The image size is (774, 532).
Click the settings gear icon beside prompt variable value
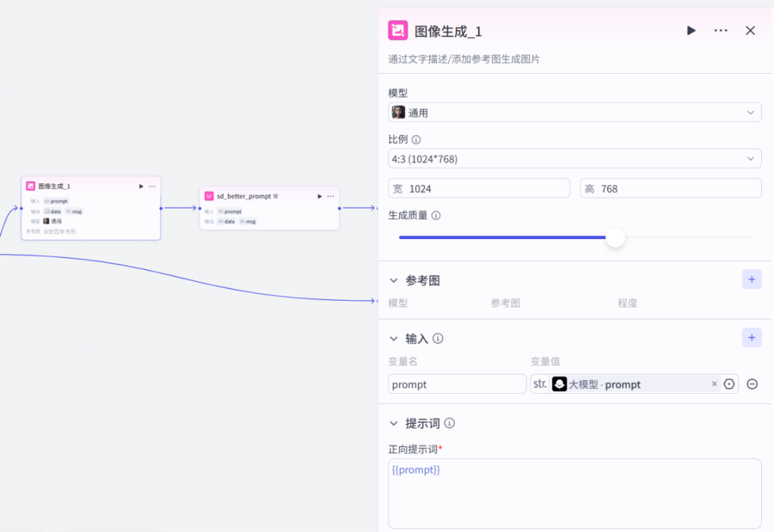click(x=729, y=384)
